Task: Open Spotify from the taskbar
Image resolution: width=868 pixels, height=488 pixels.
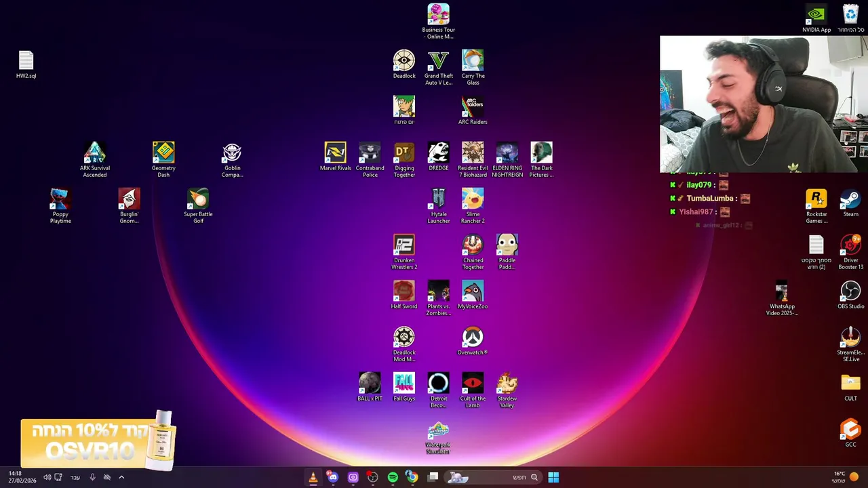Action: (393, 477)
